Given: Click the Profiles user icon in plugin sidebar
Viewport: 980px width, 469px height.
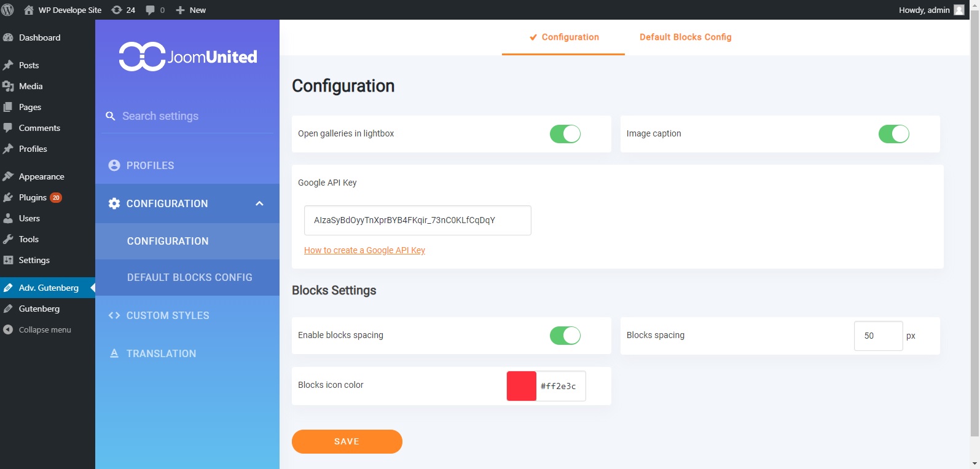Looking at the screenshot, I should (x=114, y=165).
